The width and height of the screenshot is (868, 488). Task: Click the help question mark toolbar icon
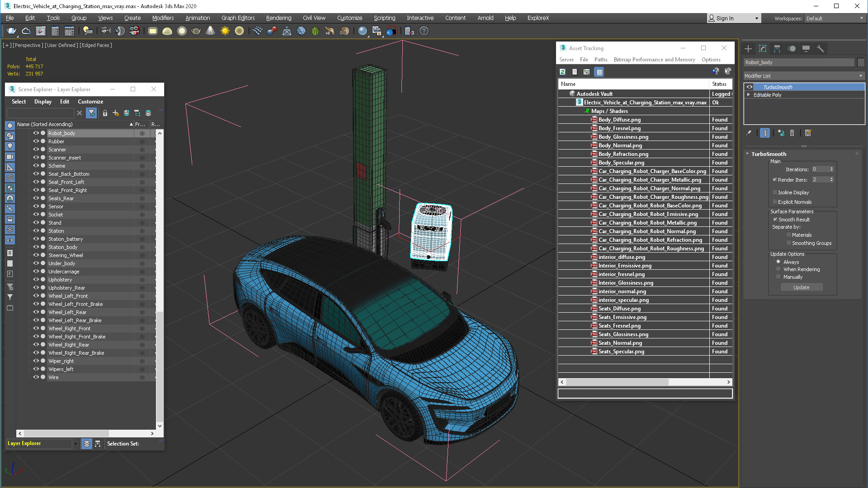[424, 31]
